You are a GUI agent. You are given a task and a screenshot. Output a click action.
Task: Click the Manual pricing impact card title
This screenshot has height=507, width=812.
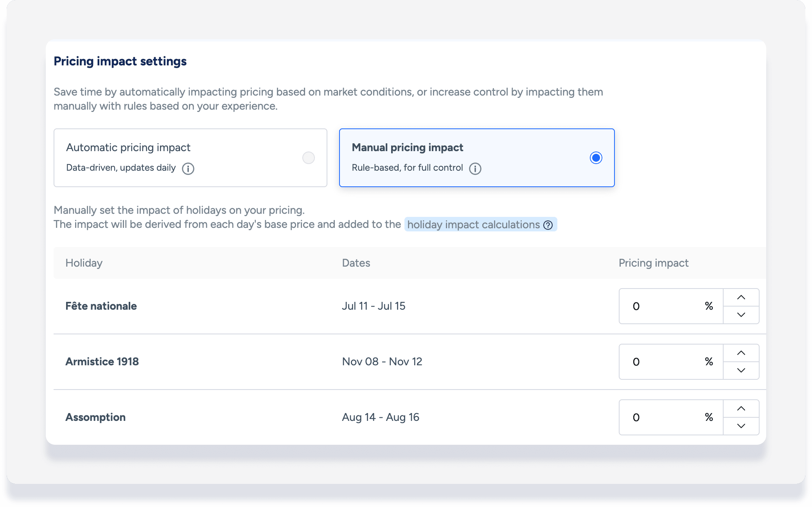[407, 148]
